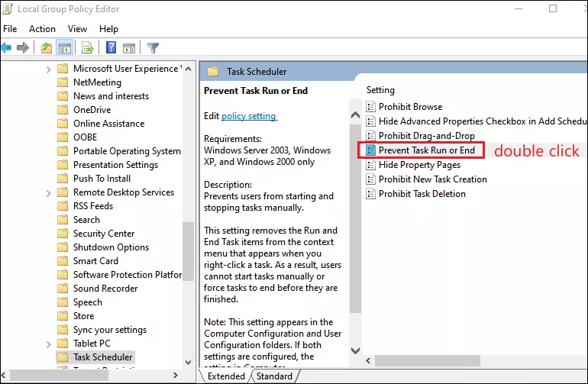Click the Prohibit Task Deletion policy icon
This screenshot has width=588, height=384.
[x=370, y=194]
